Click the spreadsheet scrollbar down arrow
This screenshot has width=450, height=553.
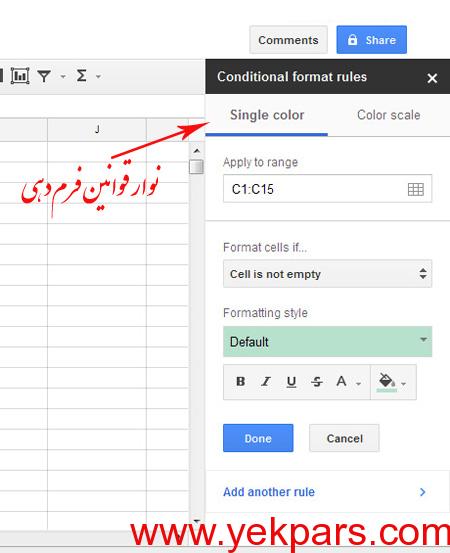point(197,521)
